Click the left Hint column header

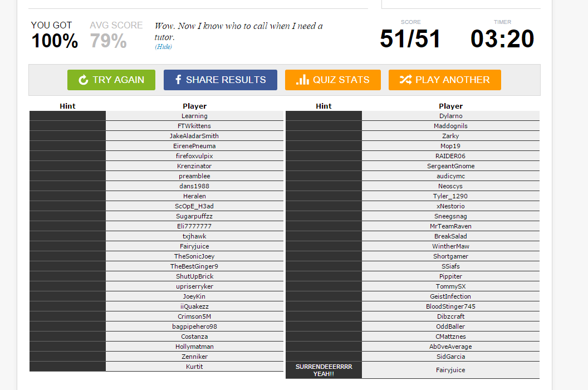(x=67, y=106)
